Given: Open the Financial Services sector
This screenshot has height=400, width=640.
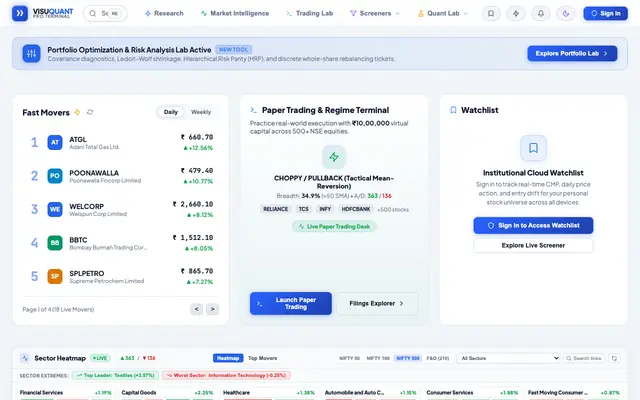Looking at the screenshot, I should click(41, 393).
